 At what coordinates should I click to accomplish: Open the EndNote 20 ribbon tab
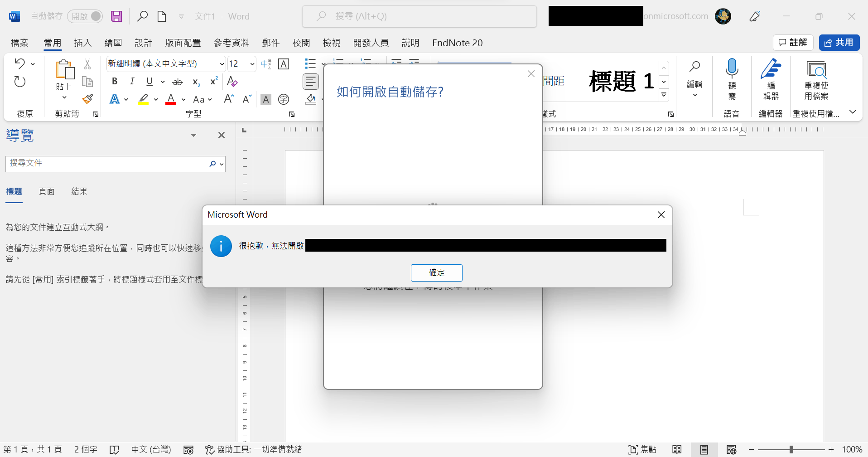point(457,43)
